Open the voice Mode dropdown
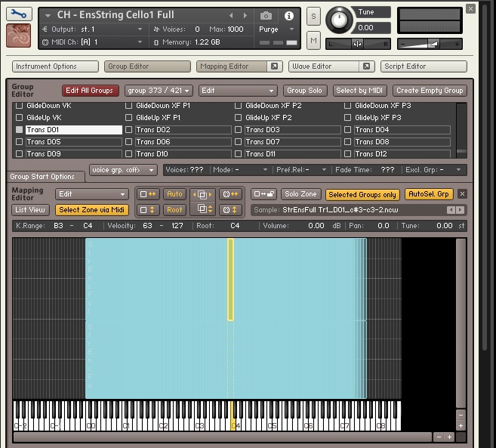This screenshot has height=448, width=496. 240,170
